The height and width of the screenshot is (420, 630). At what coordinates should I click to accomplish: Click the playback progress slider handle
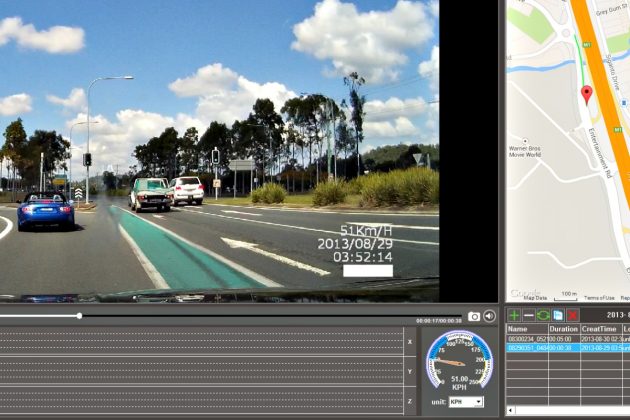pos(80,316)
